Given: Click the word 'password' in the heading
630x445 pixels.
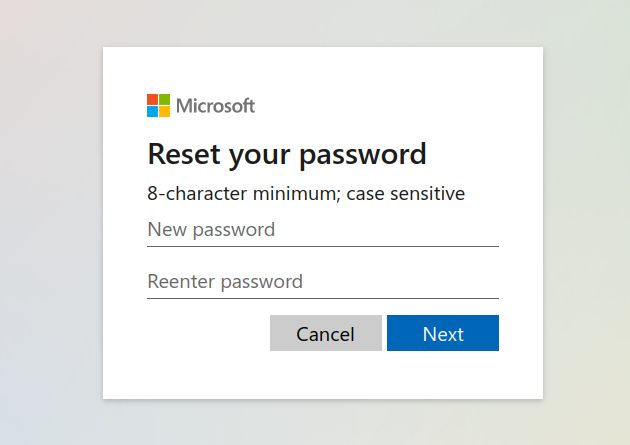Looking at the screenshot, I should [x=363, y=155].
